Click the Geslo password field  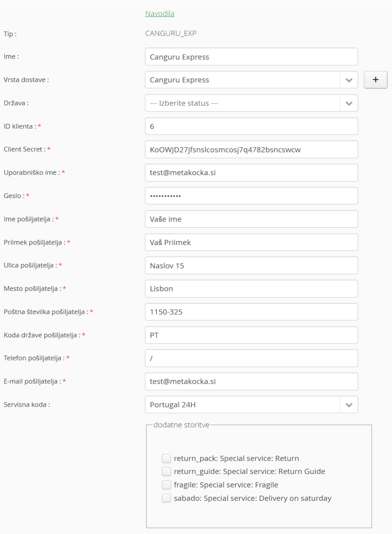[251, 196]
